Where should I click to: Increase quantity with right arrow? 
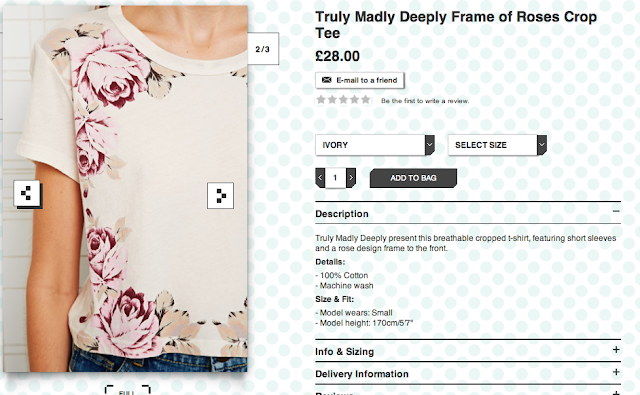[351, 178]
